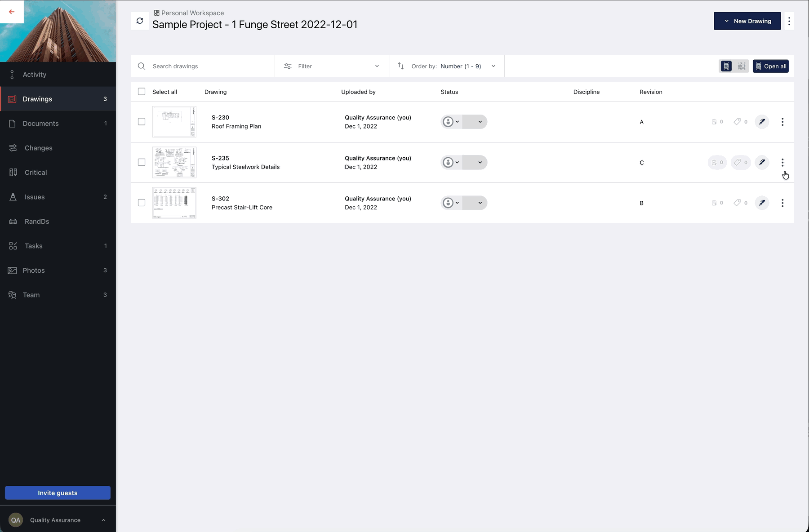Viewport: 809px width, 532px height.
Task: Click the Status column header
Action: click(x=449, y=92)
